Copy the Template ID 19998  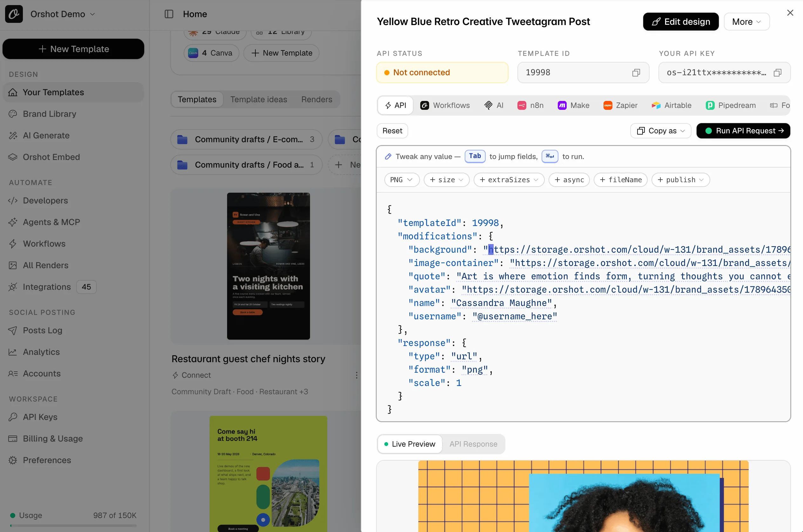coord(636,73)
